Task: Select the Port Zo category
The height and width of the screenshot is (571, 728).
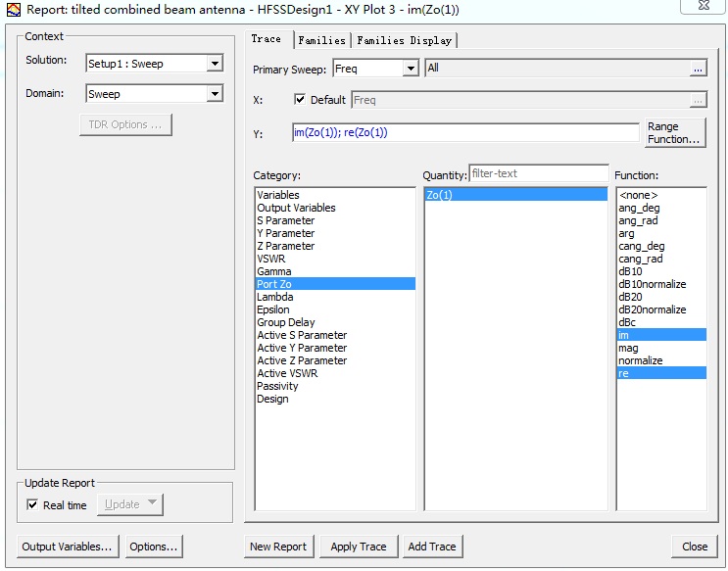Action: (335, 284)
